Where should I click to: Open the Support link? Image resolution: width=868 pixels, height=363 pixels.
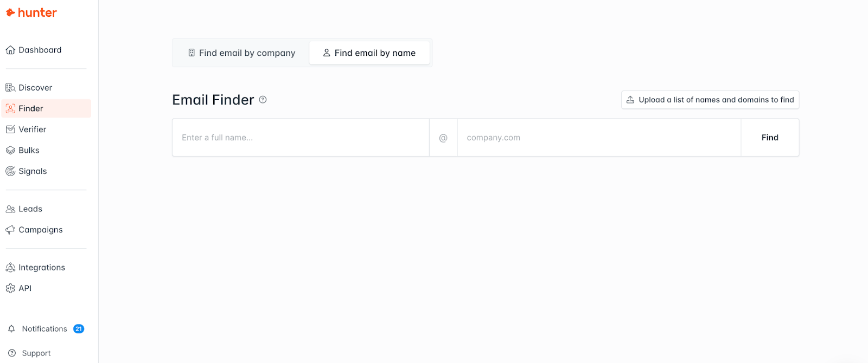click(x=36, y=353)
